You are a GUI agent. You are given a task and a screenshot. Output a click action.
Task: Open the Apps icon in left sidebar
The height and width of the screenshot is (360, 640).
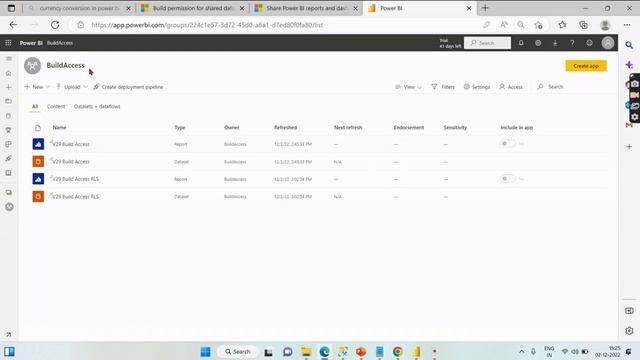(9, 144)
